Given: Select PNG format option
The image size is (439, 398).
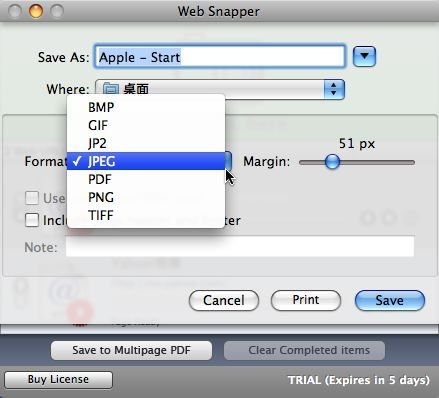Looking at the screenshot, I should pyautogui.click(x=146, y=197).
